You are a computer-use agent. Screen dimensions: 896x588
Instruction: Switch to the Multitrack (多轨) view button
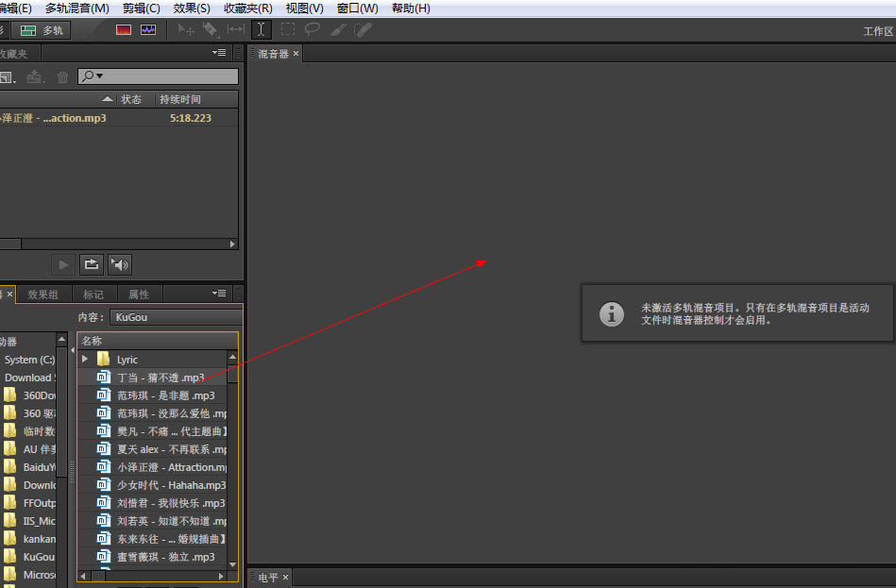point(42,30)
